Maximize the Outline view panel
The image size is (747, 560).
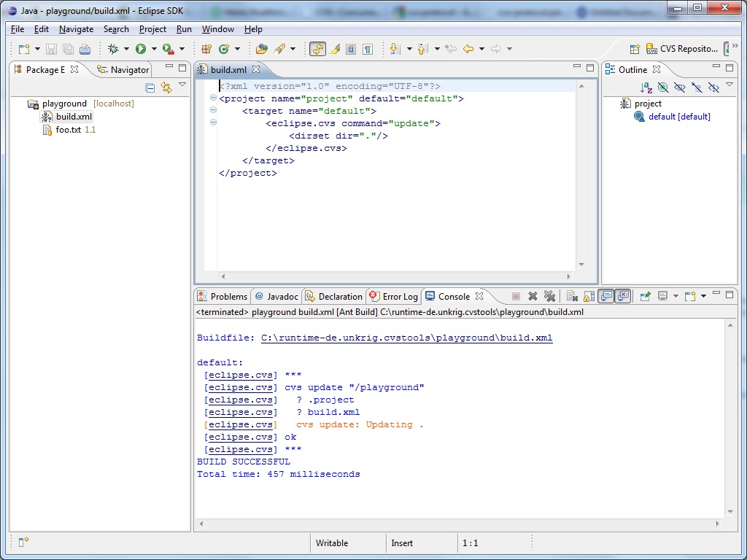tap(729, 68)
